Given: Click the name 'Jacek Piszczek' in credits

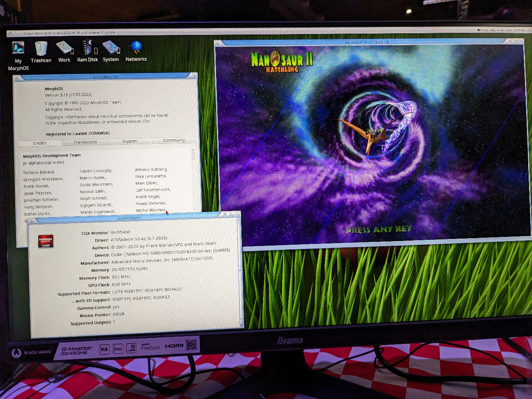Looking at the screenshot, I should coord(38,193).
